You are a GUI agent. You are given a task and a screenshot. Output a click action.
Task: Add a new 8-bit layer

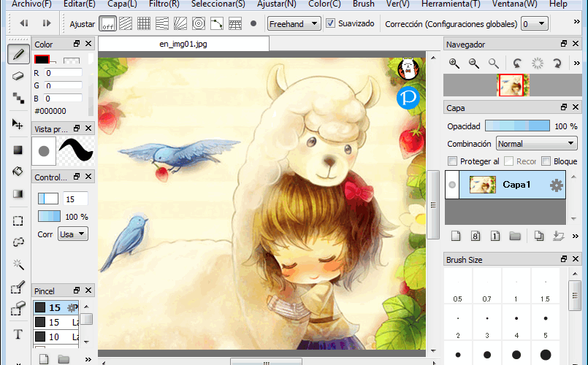(x=476, y=236)
